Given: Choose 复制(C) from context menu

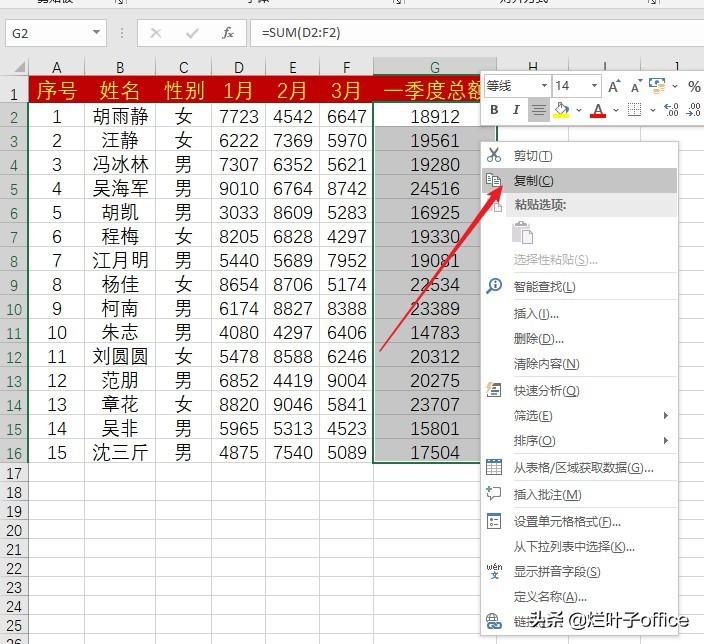Looking at the screenshot, I should coord(579,181).
